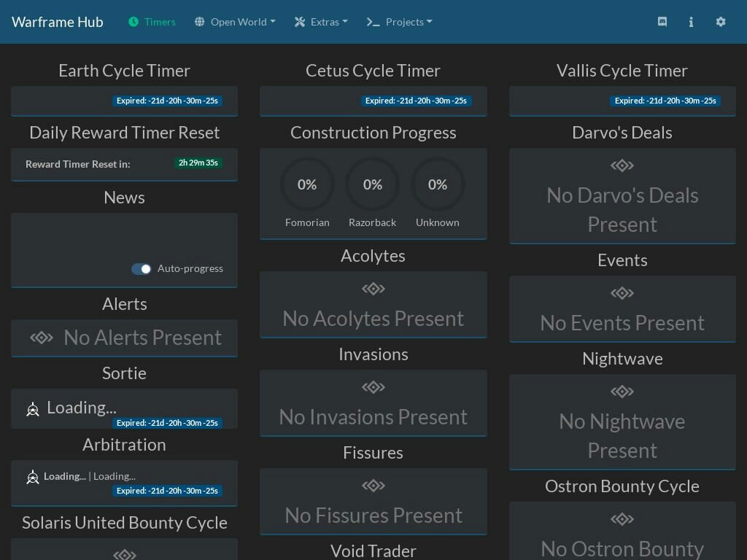The height and width of the screenshot is (560, 747).
Task: Click the diamond icon beside No Alerts Present
Action: 42,338
